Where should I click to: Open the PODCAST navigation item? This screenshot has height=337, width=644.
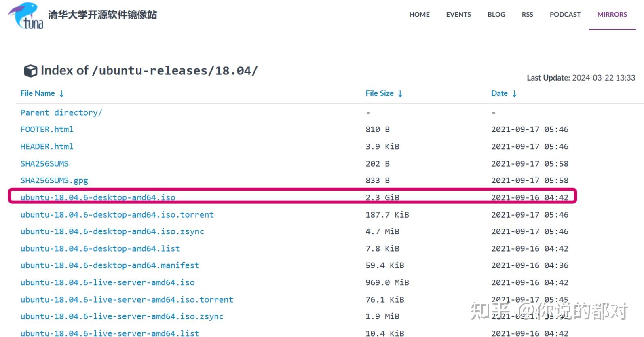[565, 15]
